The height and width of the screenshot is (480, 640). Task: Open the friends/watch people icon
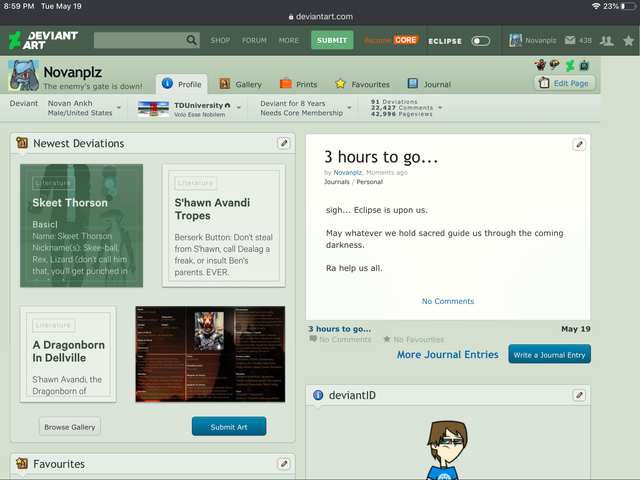tap(607, 40)
